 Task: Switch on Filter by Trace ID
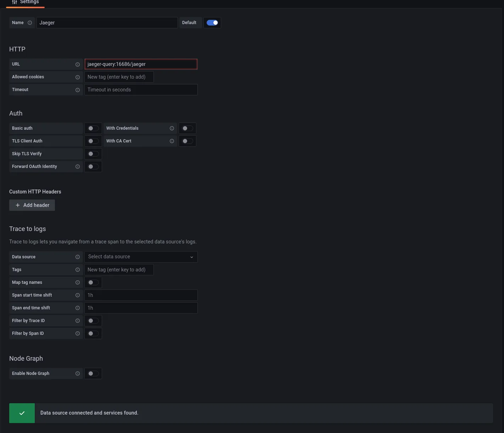tap(93, 321)
